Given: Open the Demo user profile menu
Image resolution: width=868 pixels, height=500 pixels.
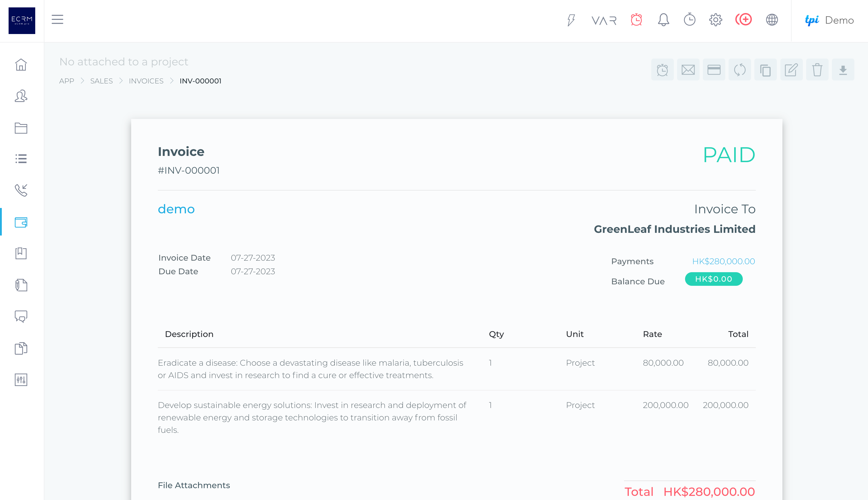Looking at the screenshot, I should 829,20.
